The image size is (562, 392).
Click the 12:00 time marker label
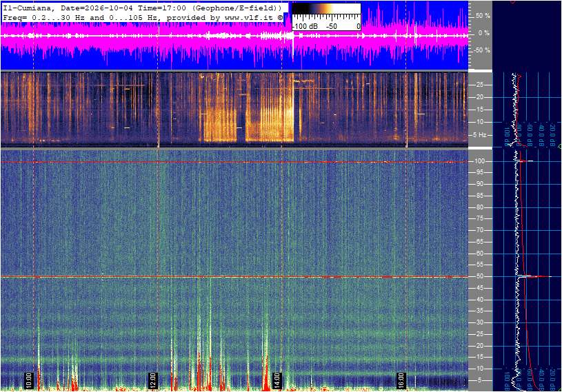tap(152, 380)
